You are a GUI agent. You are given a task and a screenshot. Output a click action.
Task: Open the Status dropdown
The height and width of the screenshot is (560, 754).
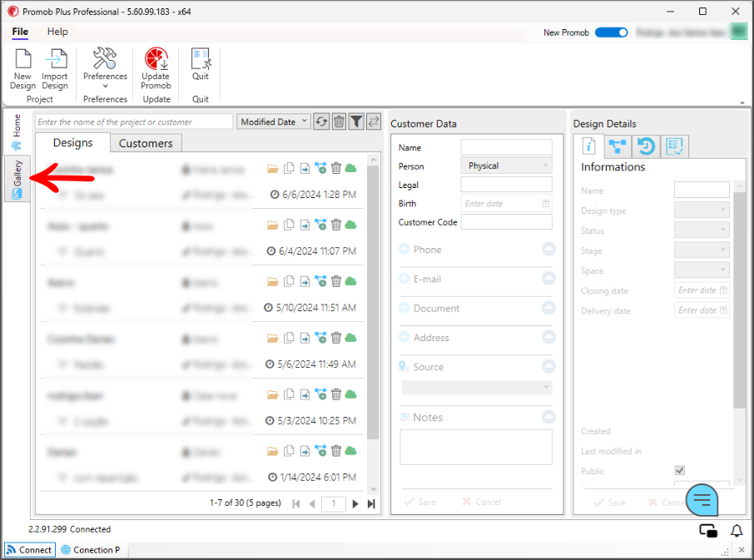tap(702, 230)
